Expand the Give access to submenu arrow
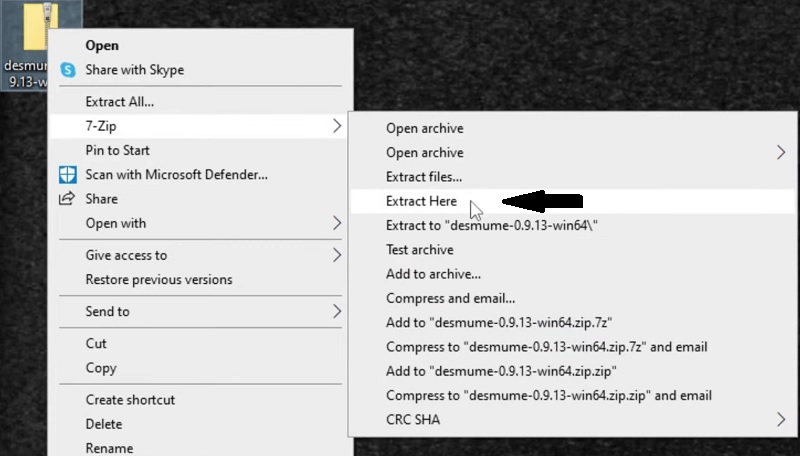Screen dimensions: 800x456 pyautogui.click(x=337, y=255)
